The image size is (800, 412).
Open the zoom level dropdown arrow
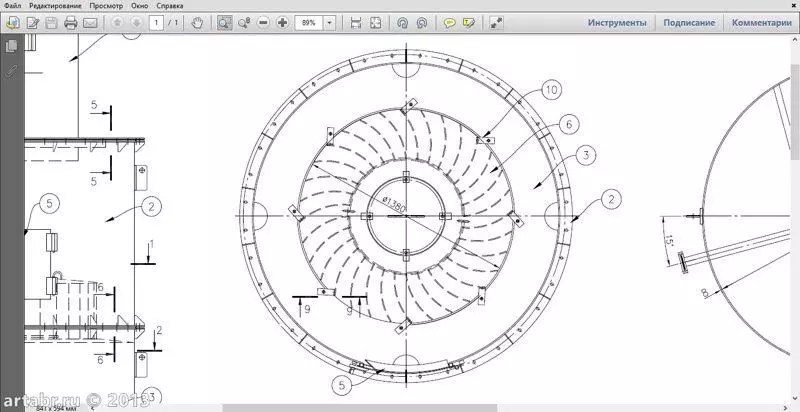tap(330, 23)
